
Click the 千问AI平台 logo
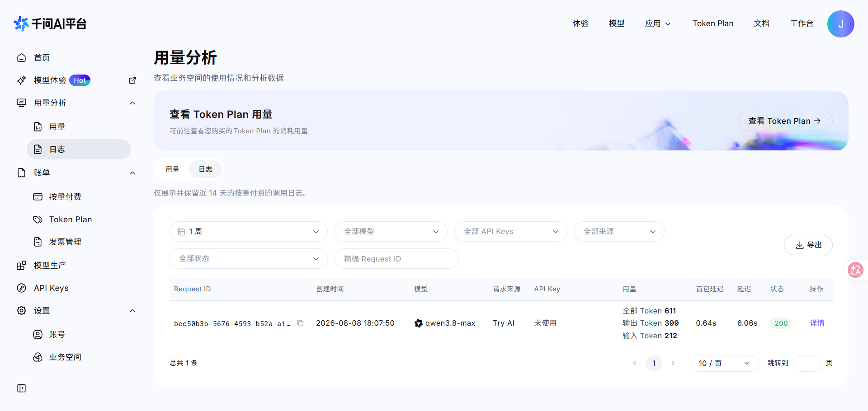click(50, 23)
